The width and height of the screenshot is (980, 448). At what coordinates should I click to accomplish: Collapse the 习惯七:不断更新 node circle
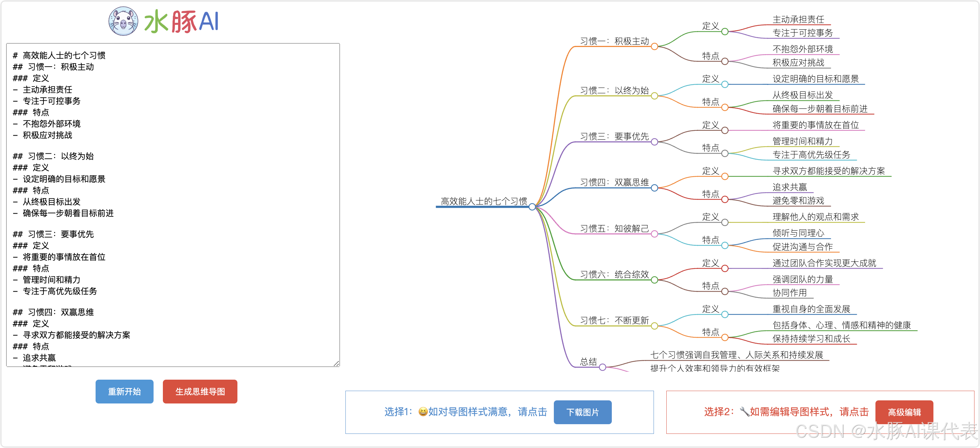point(654,326)
